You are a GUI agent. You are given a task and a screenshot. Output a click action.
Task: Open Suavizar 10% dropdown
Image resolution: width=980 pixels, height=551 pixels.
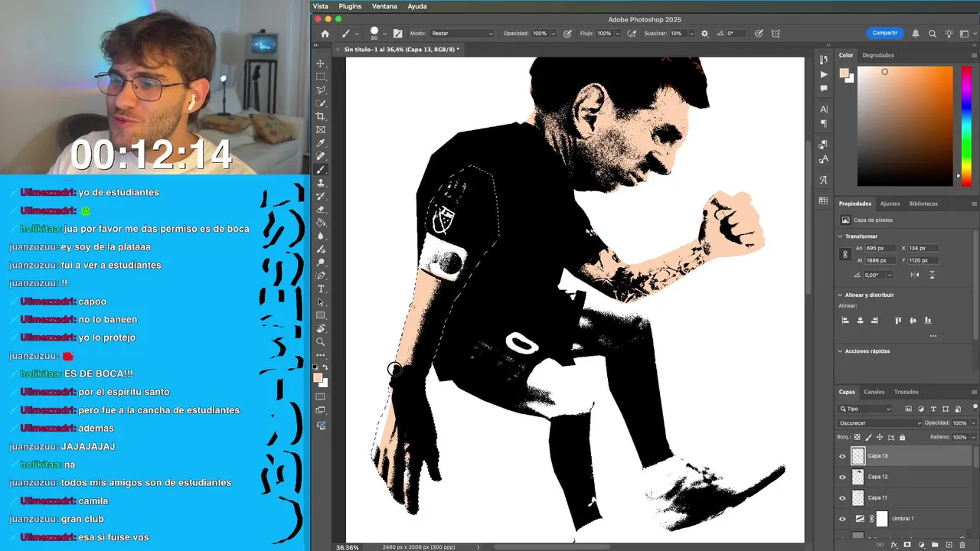point(691,34)
